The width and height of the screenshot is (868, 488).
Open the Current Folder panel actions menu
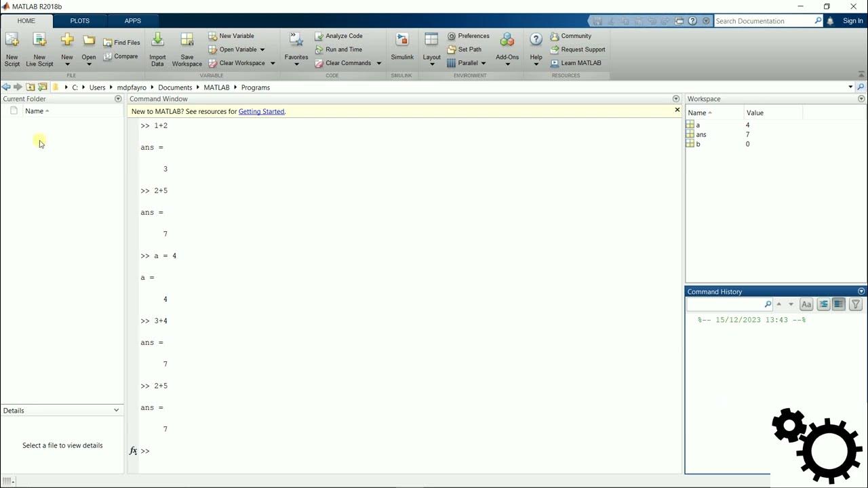click(118, 99)
